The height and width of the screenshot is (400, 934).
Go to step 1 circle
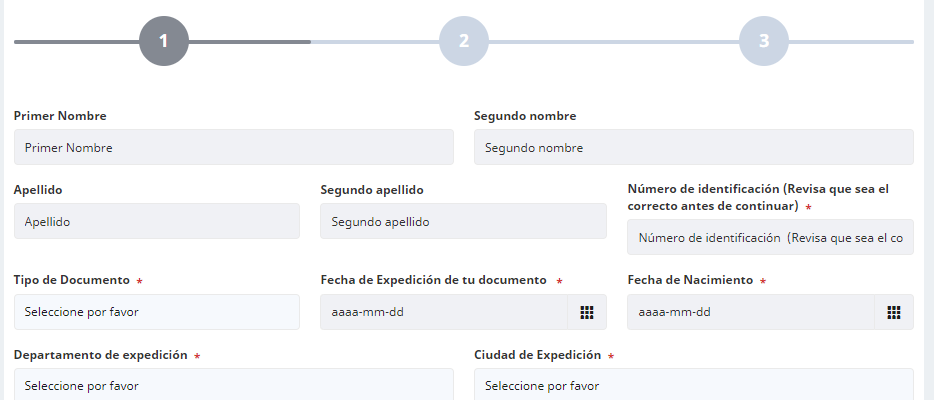(164, 41)
